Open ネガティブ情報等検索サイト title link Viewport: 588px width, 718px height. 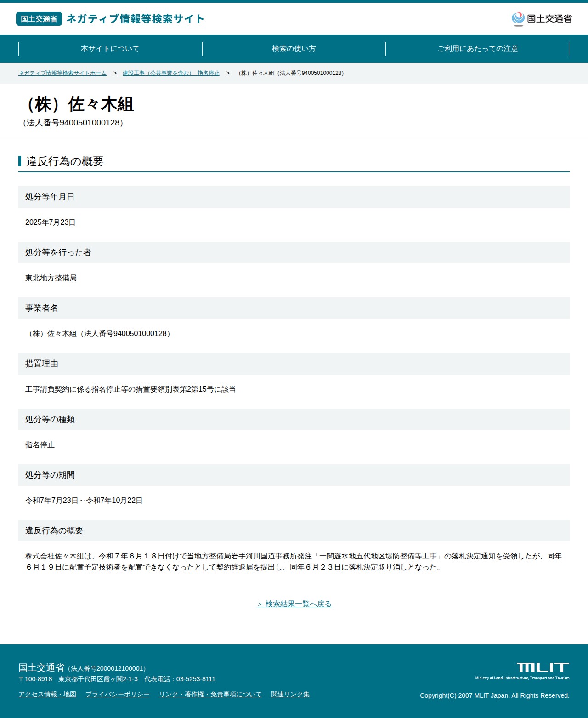(x=136, y=19)
